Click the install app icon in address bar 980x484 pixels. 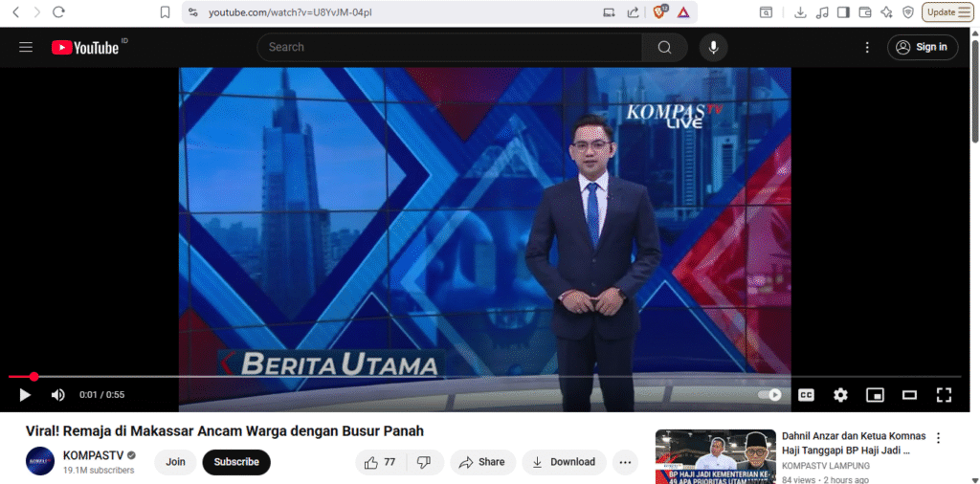coord(609,12)
